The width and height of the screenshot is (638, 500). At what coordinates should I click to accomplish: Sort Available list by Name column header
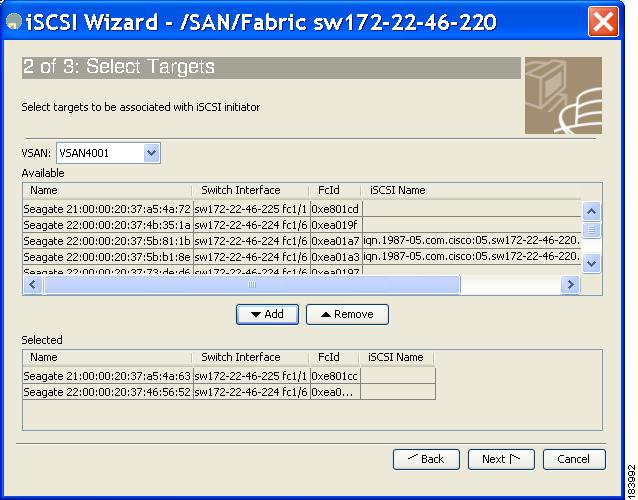click(x=107, y=190)
